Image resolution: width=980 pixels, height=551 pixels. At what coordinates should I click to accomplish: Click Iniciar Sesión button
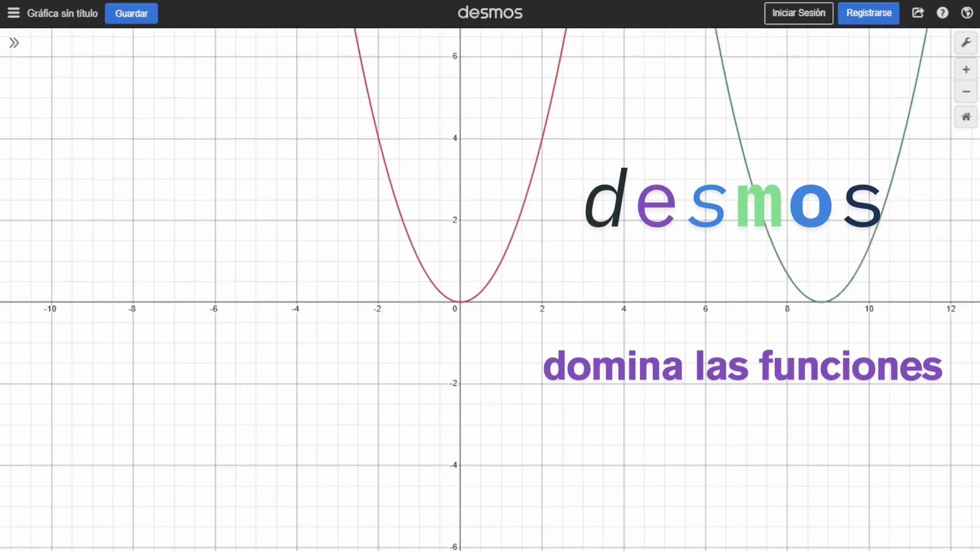pos(798,13)
